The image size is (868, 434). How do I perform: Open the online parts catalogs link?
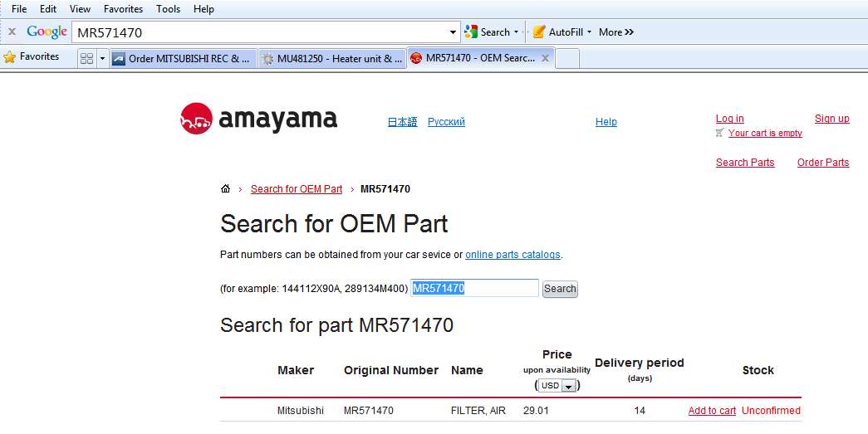(513, 255)
